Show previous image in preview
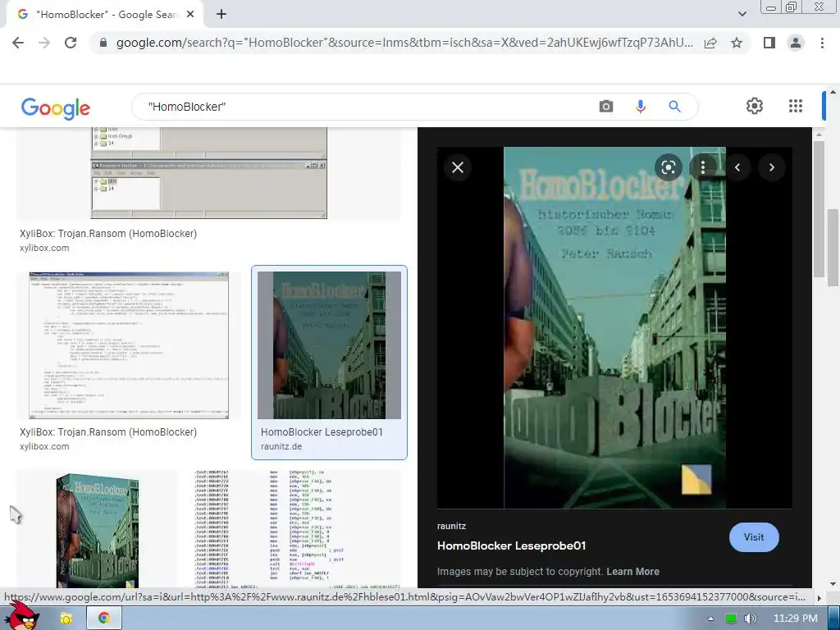The height and width of the screenshot is (630, 840). (737, 167)
